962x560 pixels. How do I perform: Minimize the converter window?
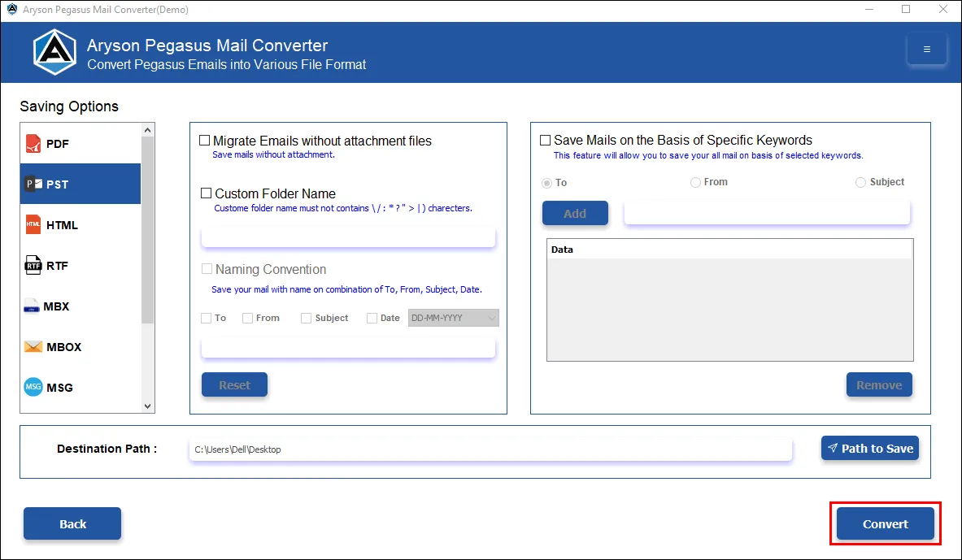(869, 9)
